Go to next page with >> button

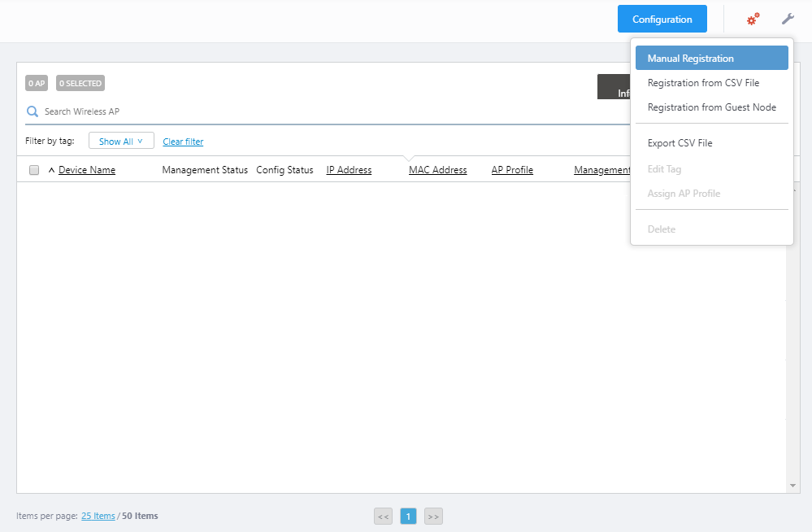433,517
